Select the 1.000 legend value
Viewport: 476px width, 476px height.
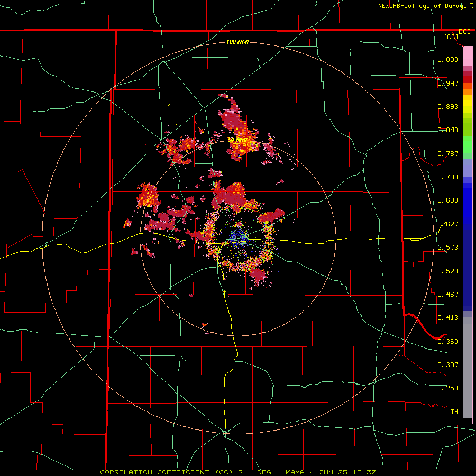(448, 59)
